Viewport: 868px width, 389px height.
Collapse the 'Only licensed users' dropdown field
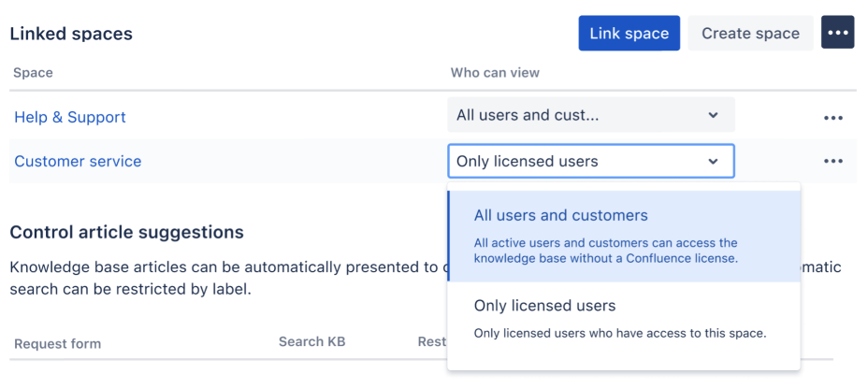[589, 161]
